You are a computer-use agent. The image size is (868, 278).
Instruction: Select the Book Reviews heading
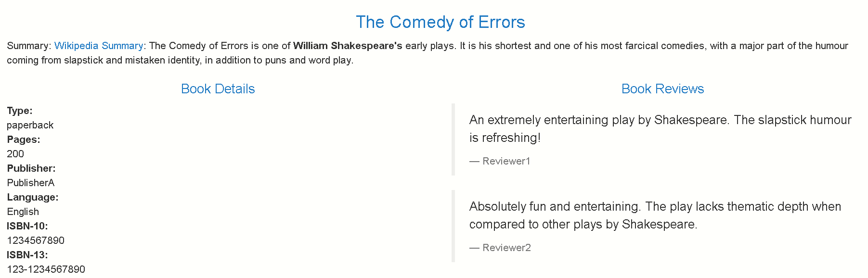tap(662, 89)
